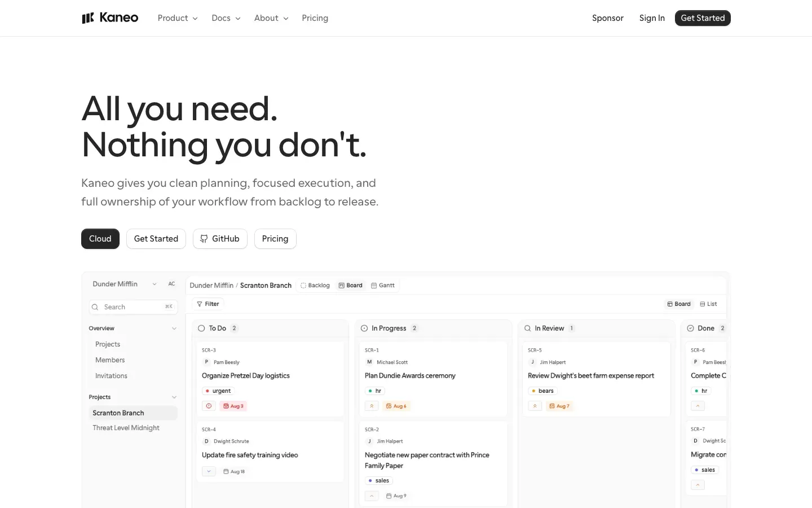Screen dimensions: 812x508
Task: Click Dwight Schrute avatar on SCR-4
Action: [x=206, y=441]
